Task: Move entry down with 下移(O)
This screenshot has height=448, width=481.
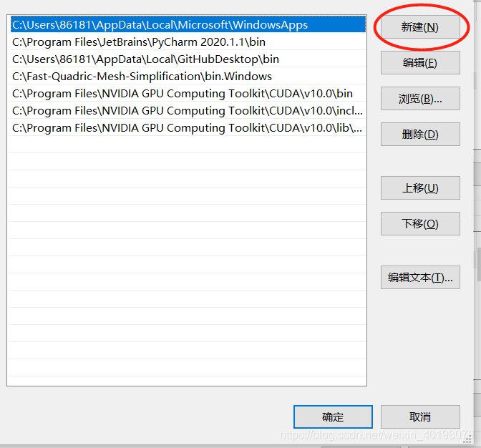Action: point(420,223)
